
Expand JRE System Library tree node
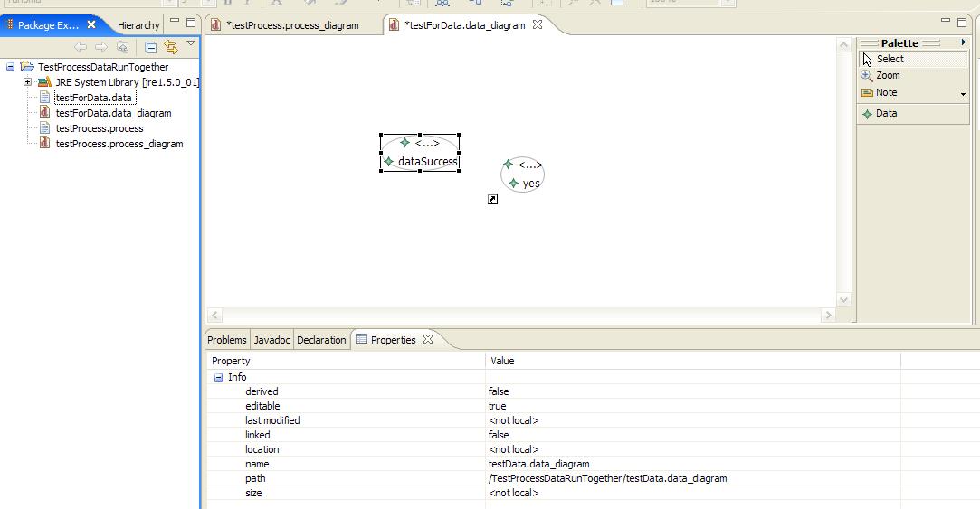tap(27, 82)
